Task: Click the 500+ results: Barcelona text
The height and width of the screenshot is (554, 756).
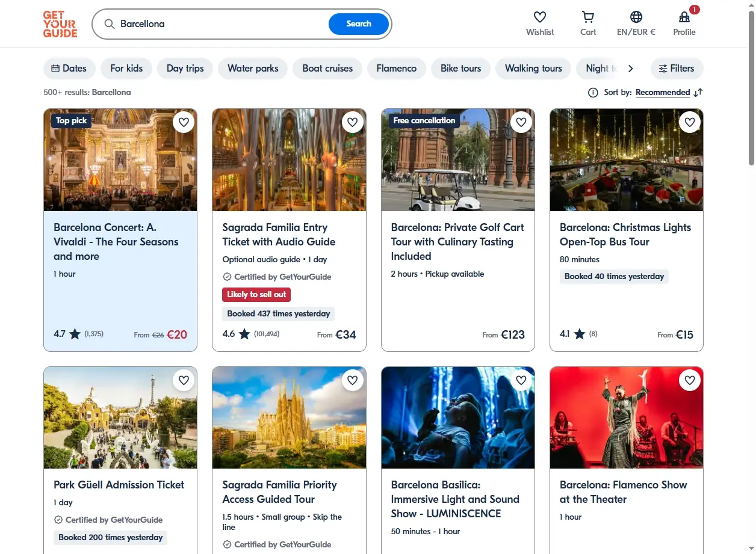Action: tap(87, 93)
